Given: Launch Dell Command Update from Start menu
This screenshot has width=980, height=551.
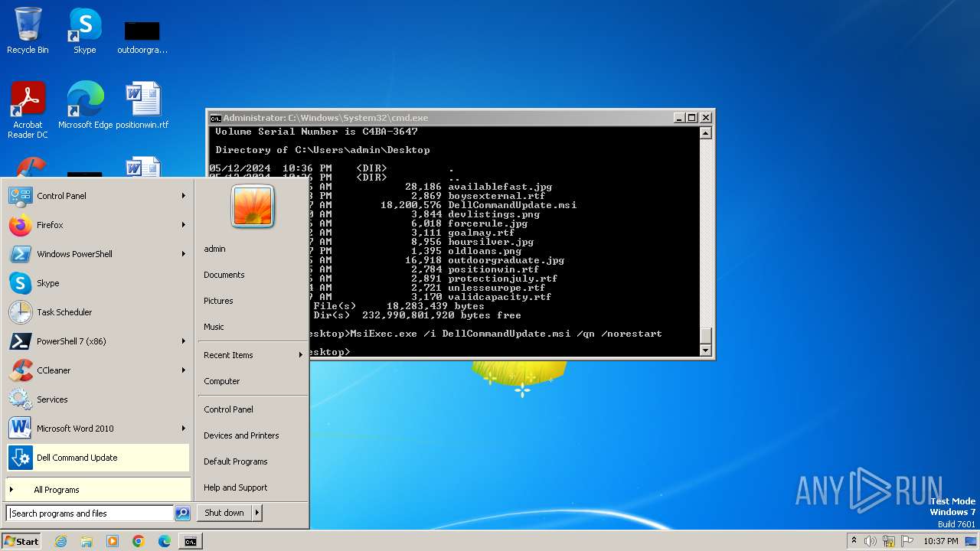Looking at the screenshot, I should pos(97,458).
